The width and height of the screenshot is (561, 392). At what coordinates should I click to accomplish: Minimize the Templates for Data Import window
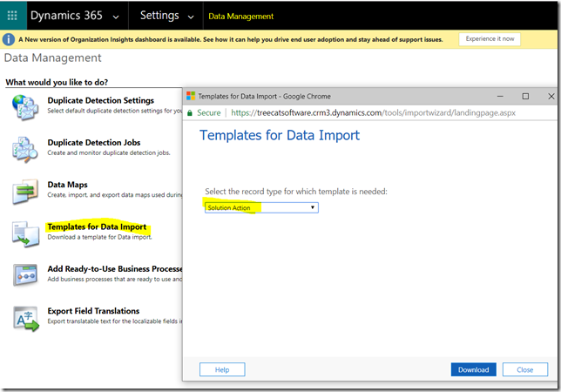tap(500, 96)
